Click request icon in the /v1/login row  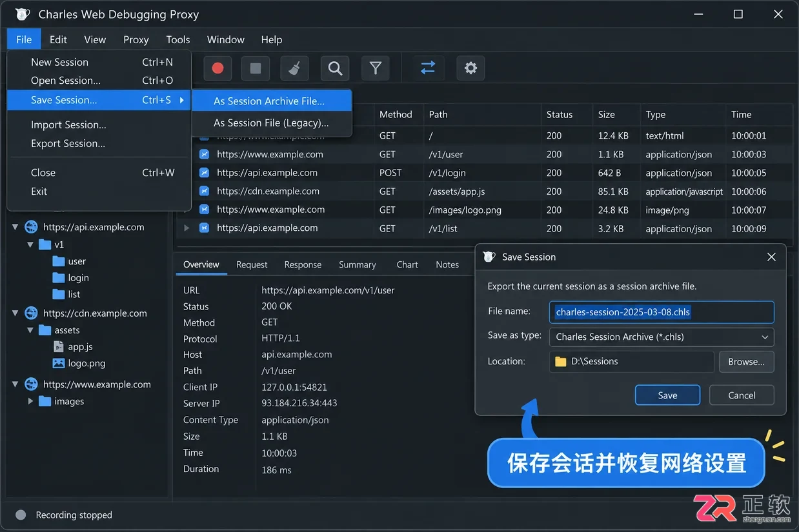coord(204,173)
